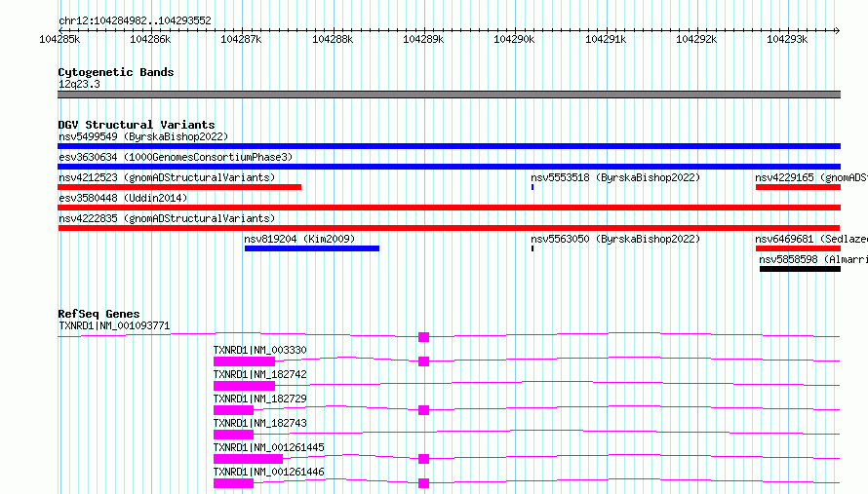868x494 pixels.
Task: Click the chr12:104284982..104293552 region label
Action: point(135,21)
